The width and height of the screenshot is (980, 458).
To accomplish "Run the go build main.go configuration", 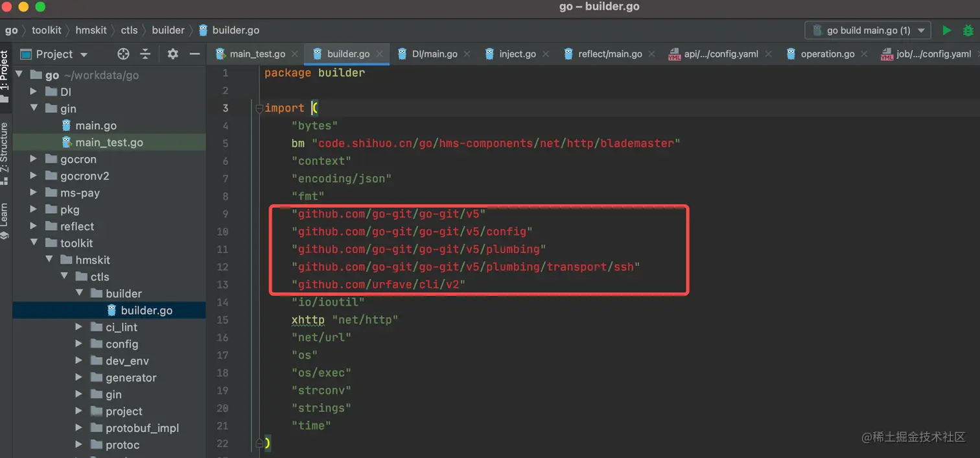I will coord(947,30).
